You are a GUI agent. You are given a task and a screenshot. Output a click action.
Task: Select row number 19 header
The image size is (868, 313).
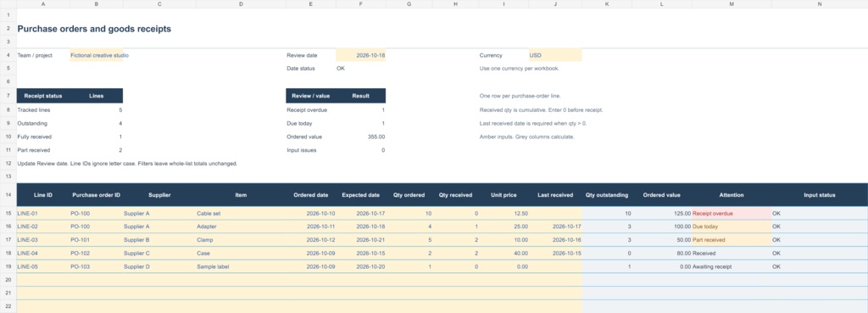(x=8, y=266)
